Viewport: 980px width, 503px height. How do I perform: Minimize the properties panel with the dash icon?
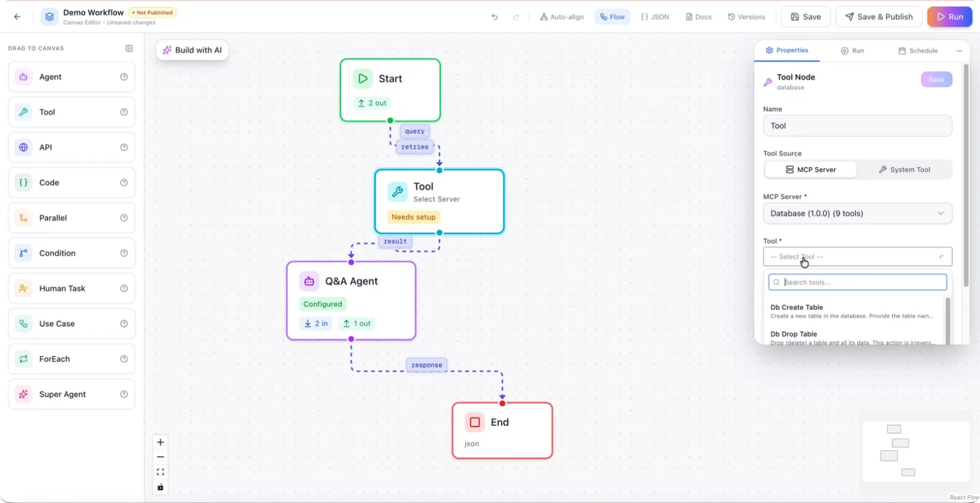959,51
